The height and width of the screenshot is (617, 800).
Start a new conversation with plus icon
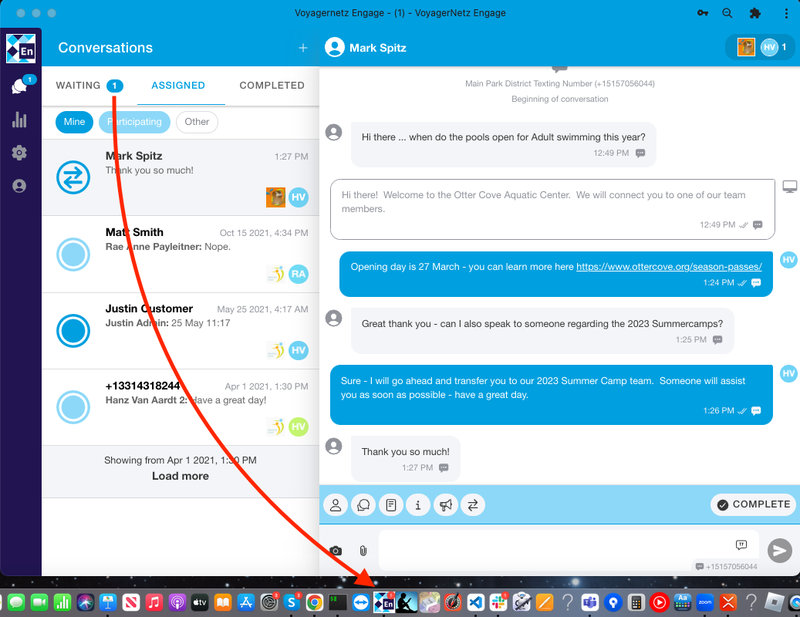[x=303, y=48]
